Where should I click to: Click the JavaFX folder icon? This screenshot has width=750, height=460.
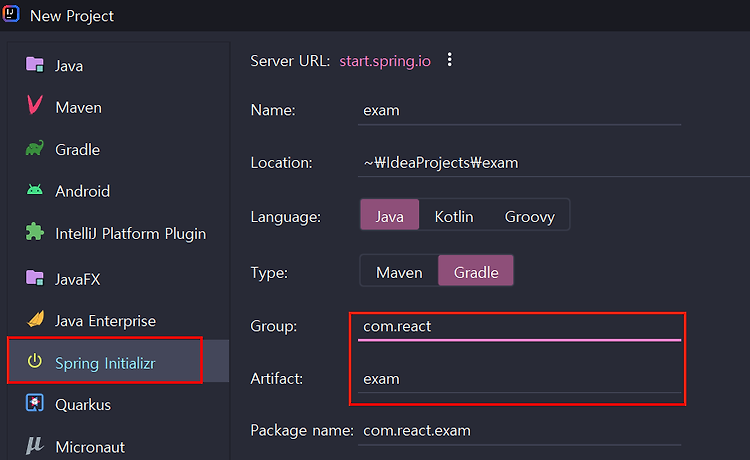pos(34,277)
